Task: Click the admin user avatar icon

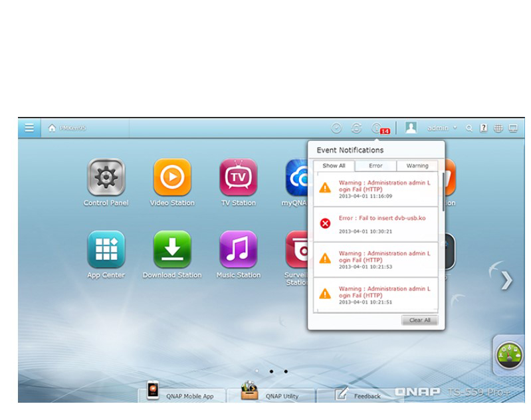Action: coord(411,128)
